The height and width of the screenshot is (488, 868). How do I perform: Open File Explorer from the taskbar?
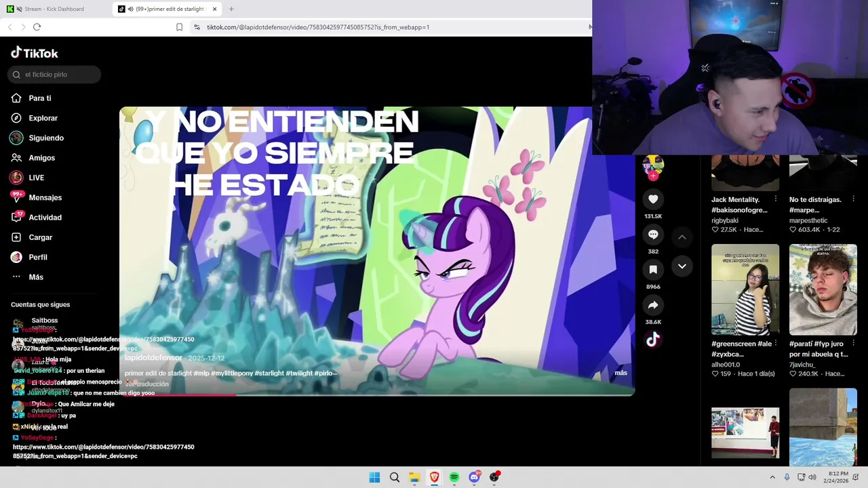[x=414, y=477]
